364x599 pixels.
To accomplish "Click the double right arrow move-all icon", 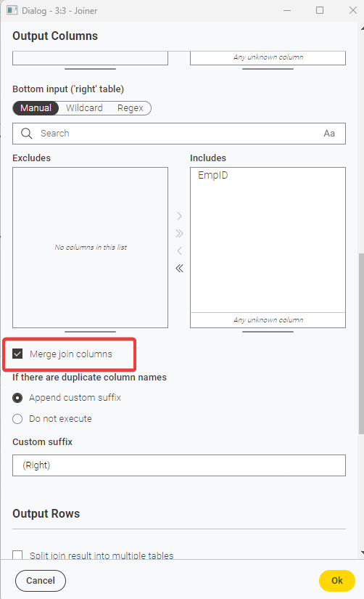I will tap(179, 233).
